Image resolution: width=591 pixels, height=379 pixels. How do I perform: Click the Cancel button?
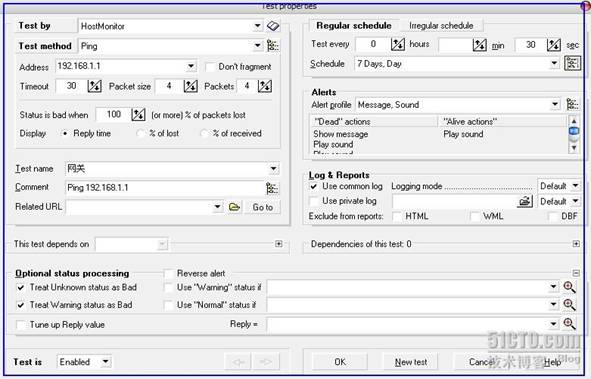pos(481,362)
